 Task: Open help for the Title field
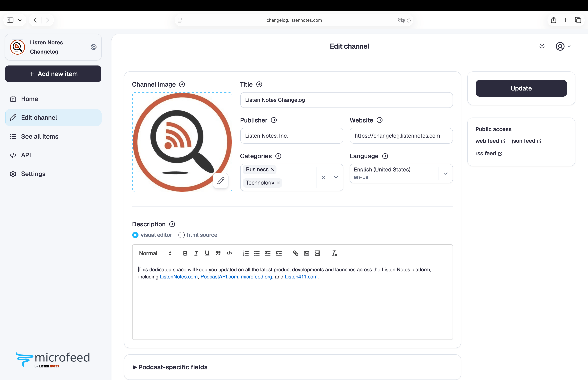coord(259,84)
